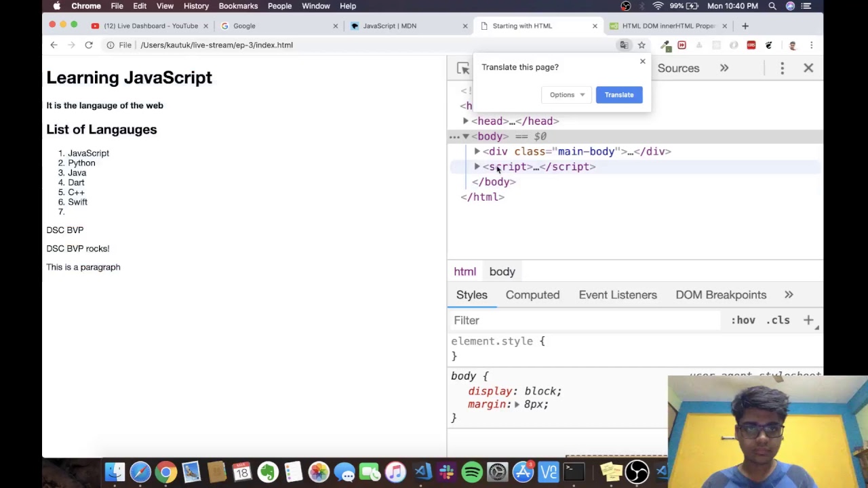Close the Google tab
Screen dimensions: 868x488
335,26
